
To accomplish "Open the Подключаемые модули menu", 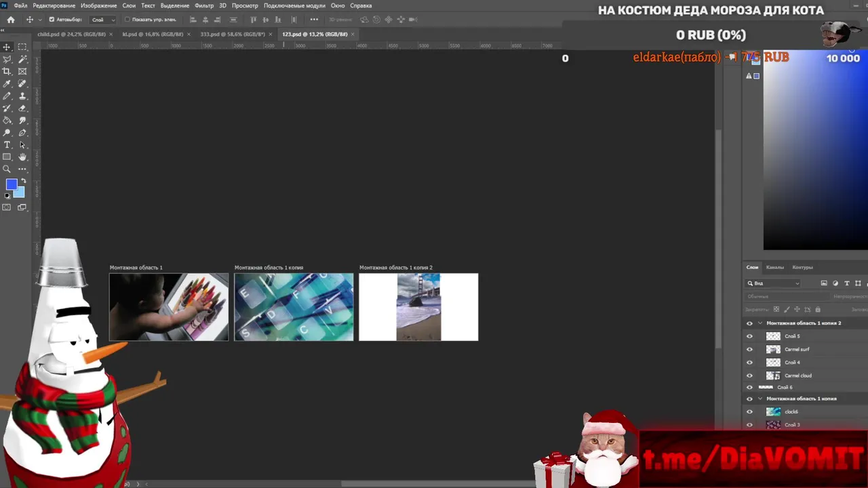I will coord(294,5).
